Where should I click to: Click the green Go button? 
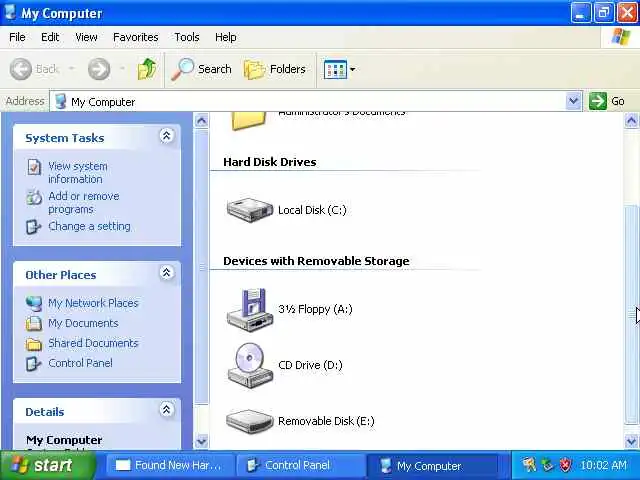click(607, 101)
